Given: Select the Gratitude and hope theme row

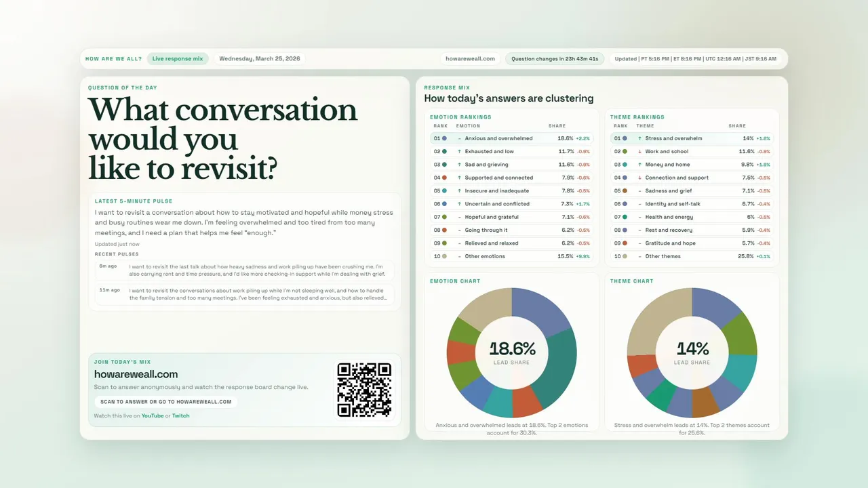Looking at the screenshot, I should click(x=692, y=243).
